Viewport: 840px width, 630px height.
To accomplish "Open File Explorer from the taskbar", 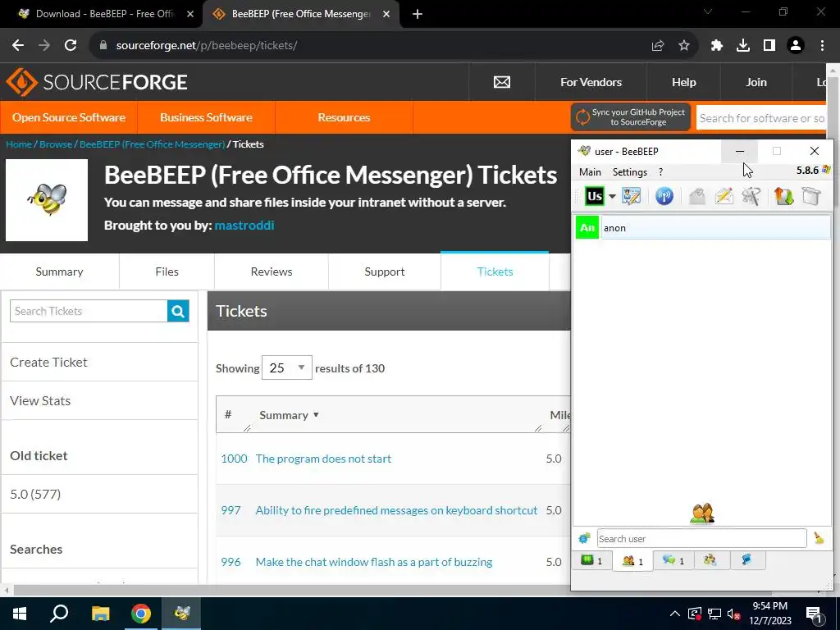I will 100,614.
